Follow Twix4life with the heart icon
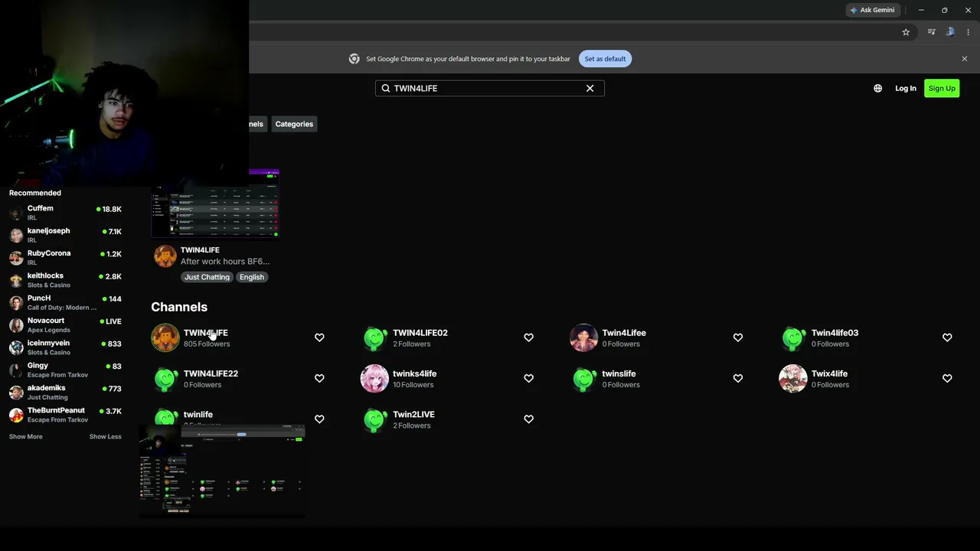 click(x=947, y=378)
